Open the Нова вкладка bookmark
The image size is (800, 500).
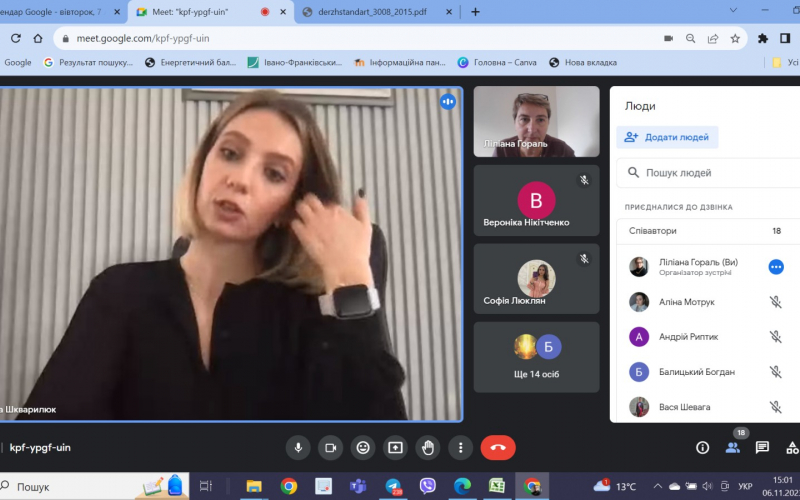583,62
